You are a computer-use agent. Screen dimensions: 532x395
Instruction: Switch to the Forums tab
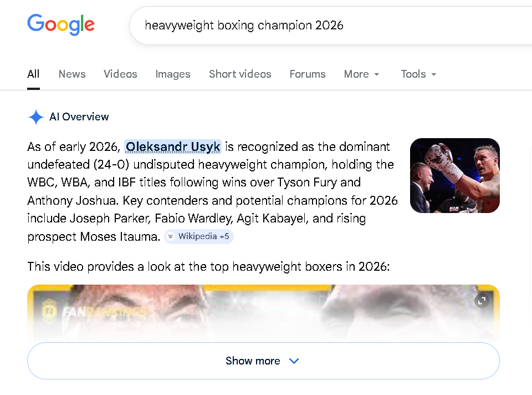point(308,74)
